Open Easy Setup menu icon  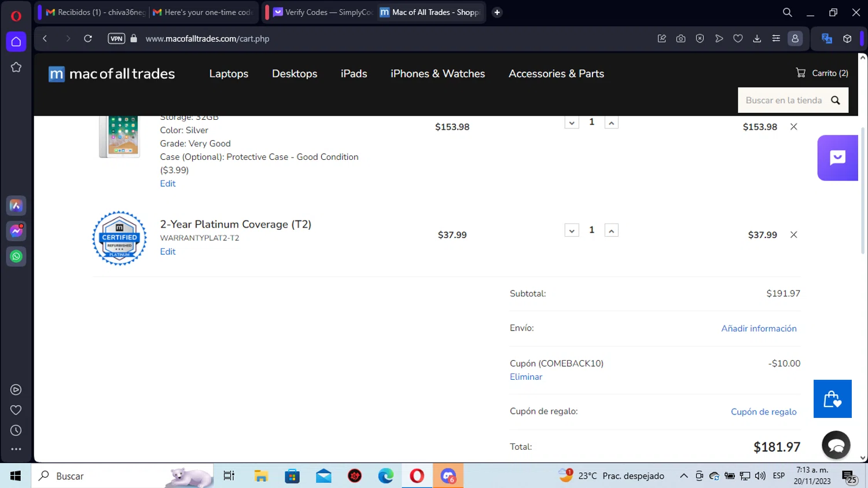tap(776, 39)
